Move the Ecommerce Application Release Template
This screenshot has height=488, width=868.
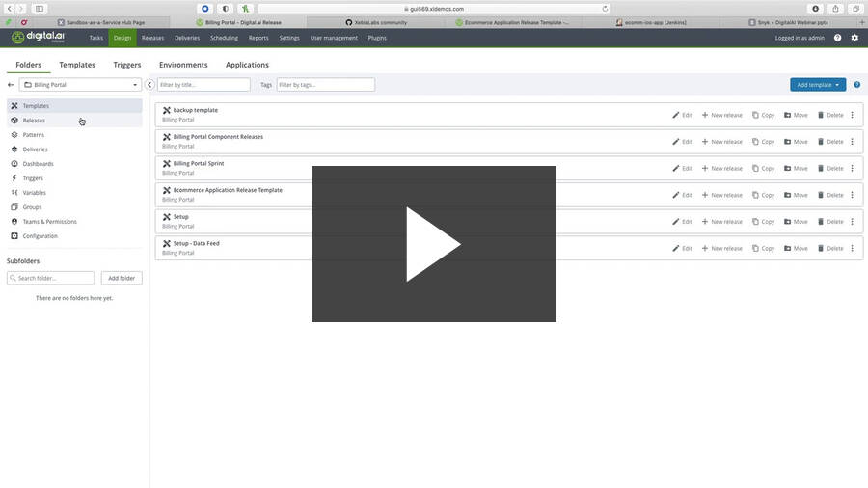[796, 195]
